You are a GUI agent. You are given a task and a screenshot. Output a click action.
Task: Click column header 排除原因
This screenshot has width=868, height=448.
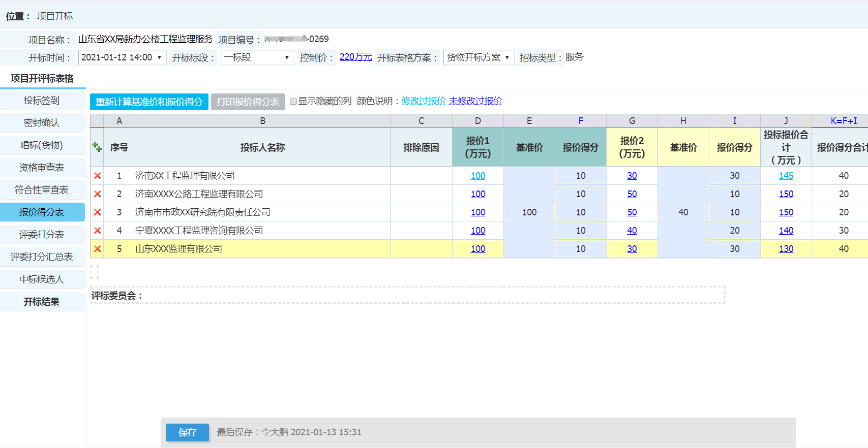coord(421,147)
